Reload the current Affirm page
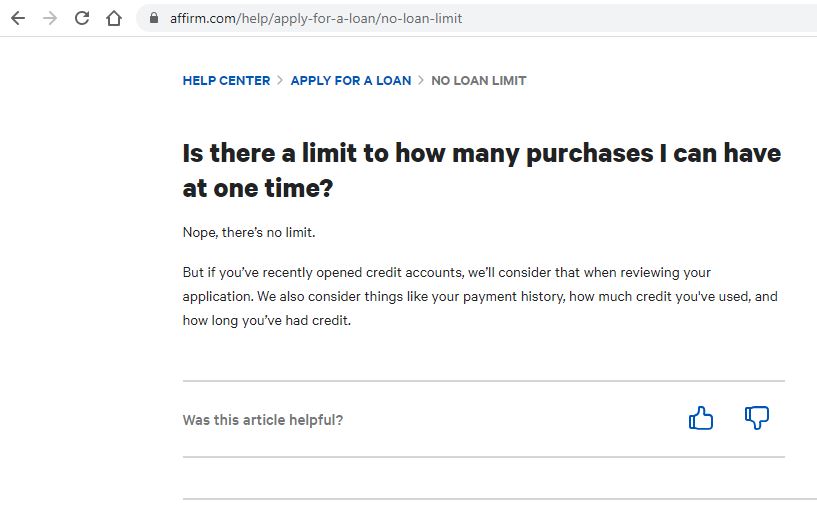 [82, 18]
